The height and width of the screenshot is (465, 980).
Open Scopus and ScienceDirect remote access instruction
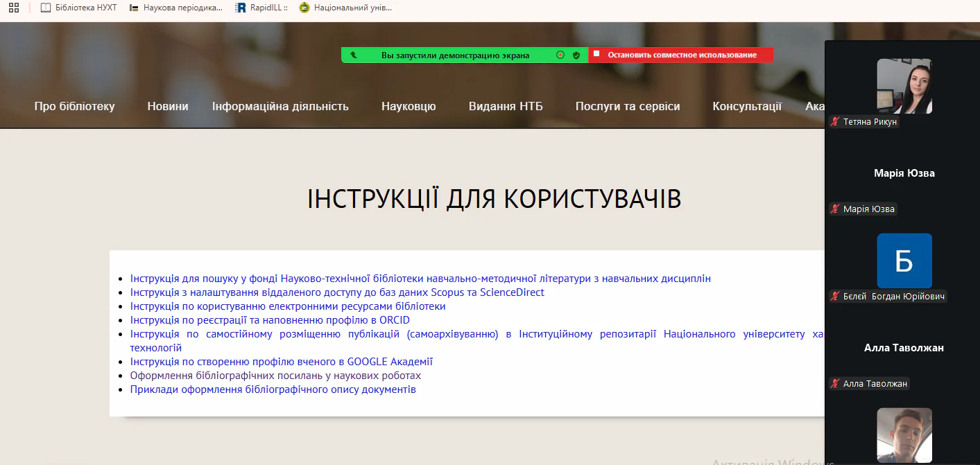point(337,292)
